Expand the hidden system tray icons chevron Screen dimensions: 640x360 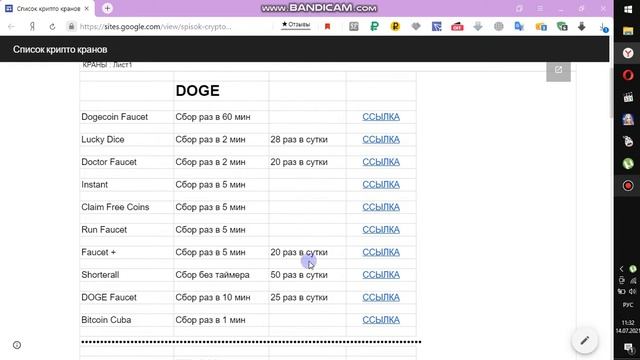point(622,269)
